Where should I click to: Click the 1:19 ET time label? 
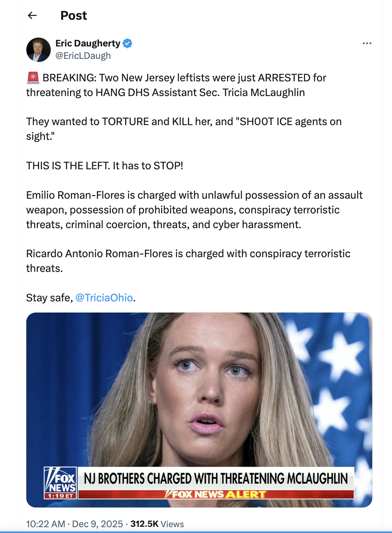(x=60, y=496)
